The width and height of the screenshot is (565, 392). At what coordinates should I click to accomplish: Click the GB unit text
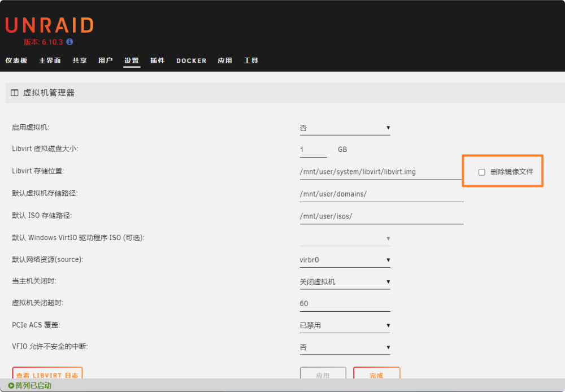tap(342, 150)
